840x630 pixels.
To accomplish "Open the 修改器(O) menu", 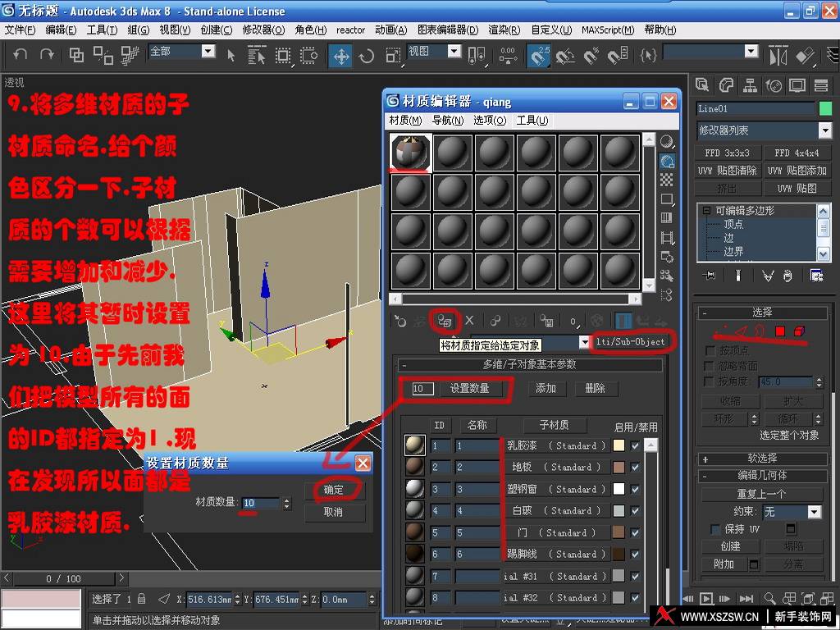I will pyautogui.click(x=263, y=30).
